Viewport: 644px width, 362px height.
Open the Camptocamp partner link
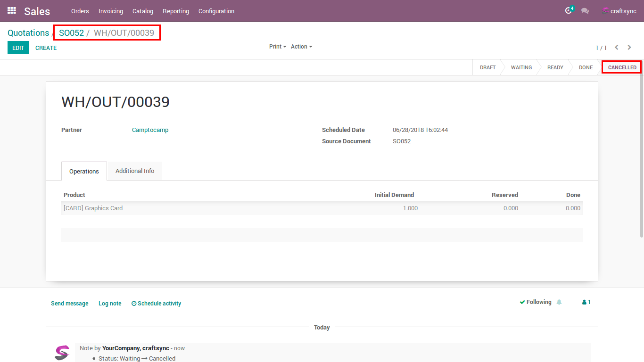[150, 130]
